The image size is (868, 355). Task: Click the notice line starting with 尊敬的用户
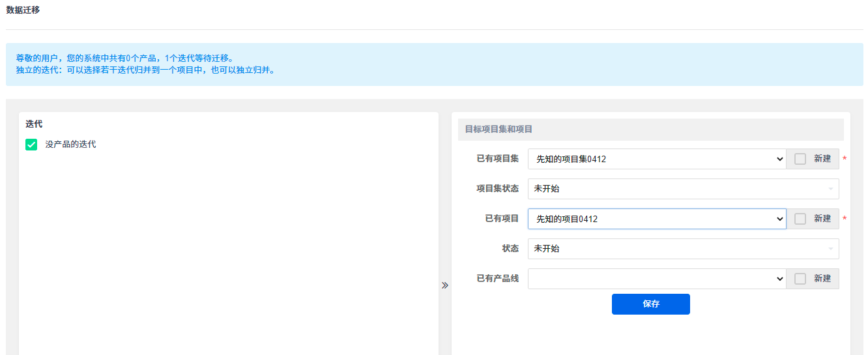(124, 58)
